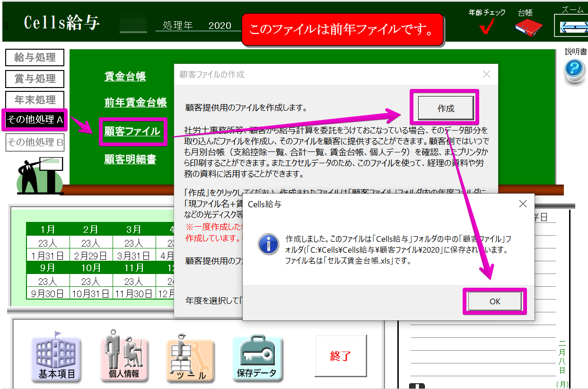Open the 顧客明細書 link
This screenshot has width=588, height=389.
pyautogui.click(x=130, y=159)
